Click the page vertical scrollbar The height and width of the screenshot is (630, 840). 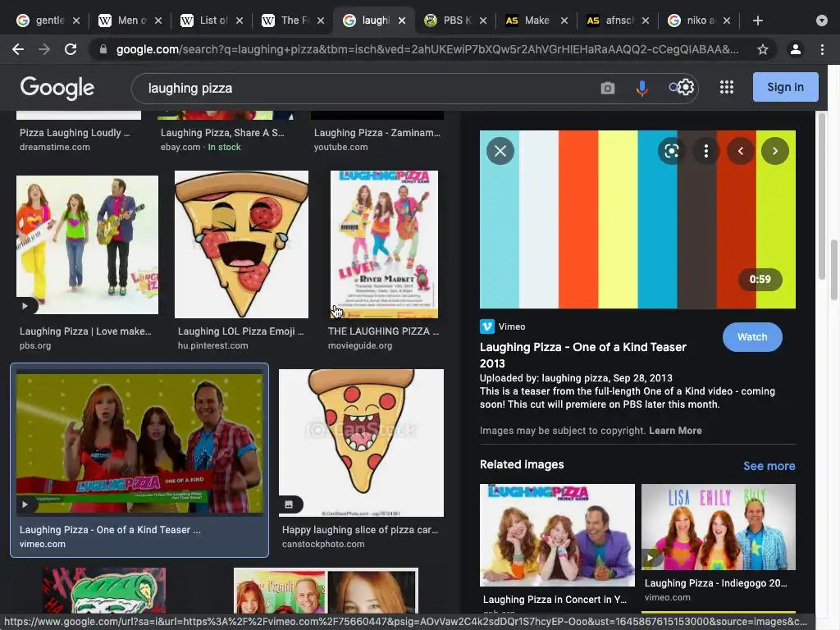click(834, 270)
